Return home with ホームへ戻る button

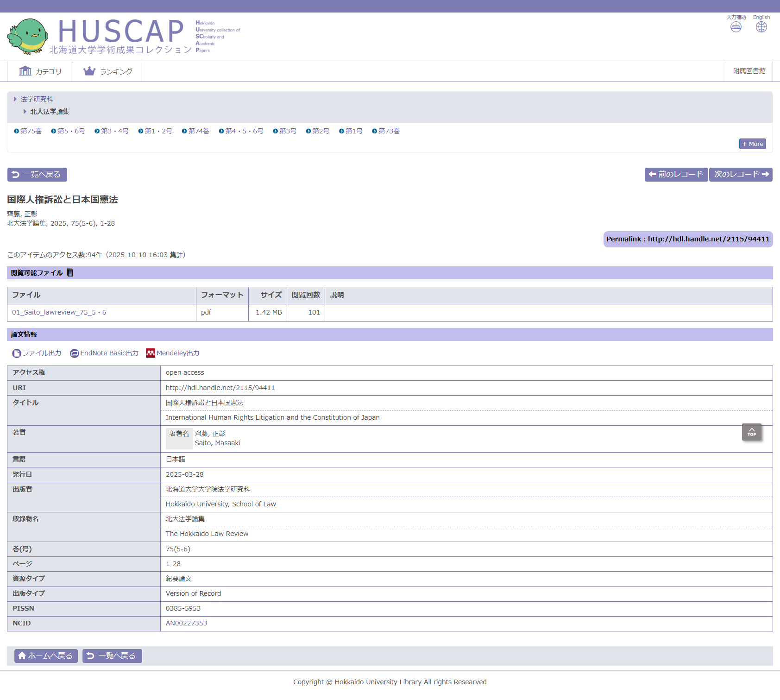click(46, 656)
